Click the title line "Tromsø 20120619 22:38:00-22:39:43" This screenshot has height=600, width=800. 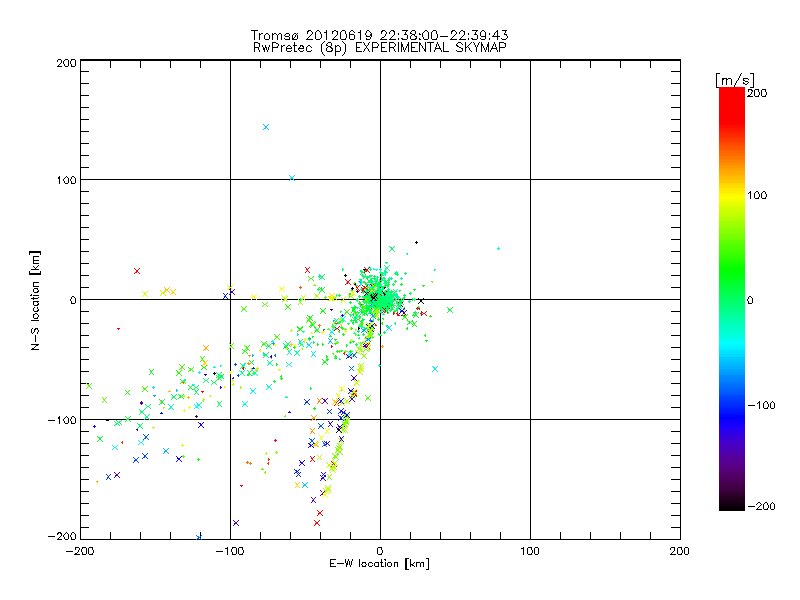[379, 35]
